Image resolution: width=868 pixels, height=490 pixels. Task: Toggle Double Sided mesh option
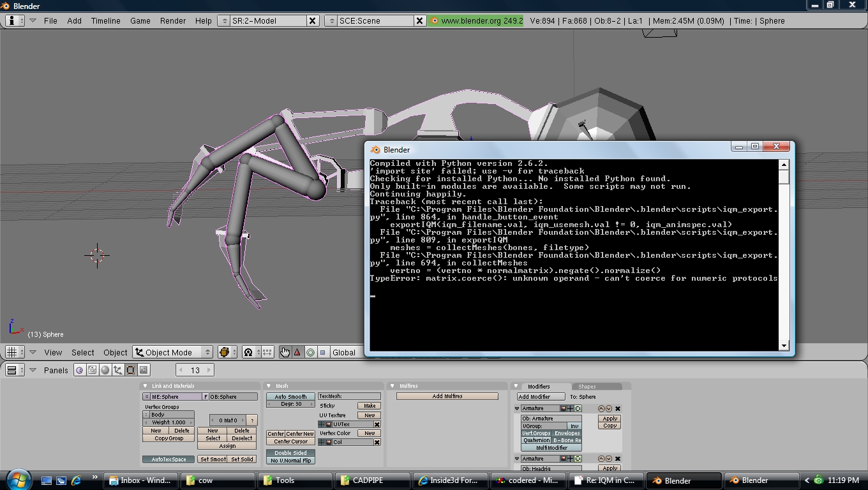(290, 453)
